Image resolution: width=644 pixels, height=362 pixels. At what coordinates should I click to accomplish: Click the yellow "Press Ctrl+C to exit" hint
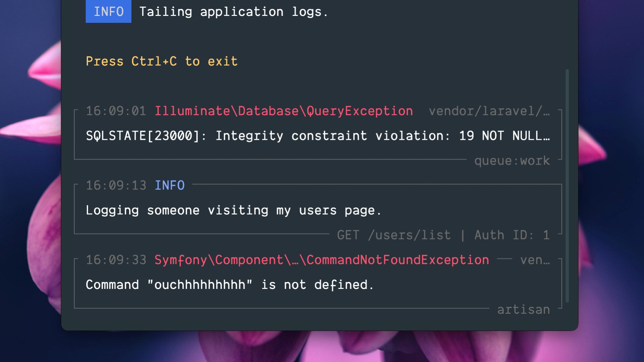pos(161,61)
